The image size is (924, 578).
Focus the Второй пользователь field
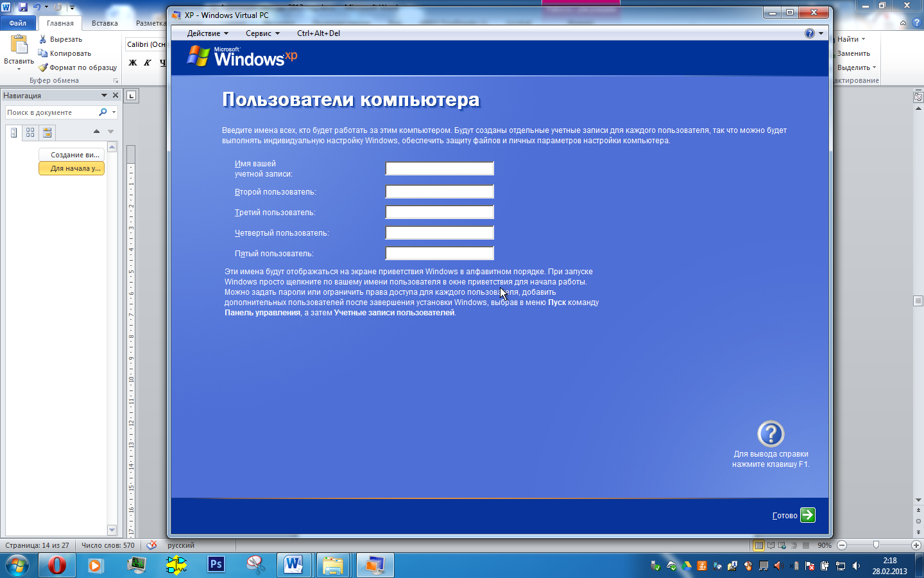click(440, 191)
